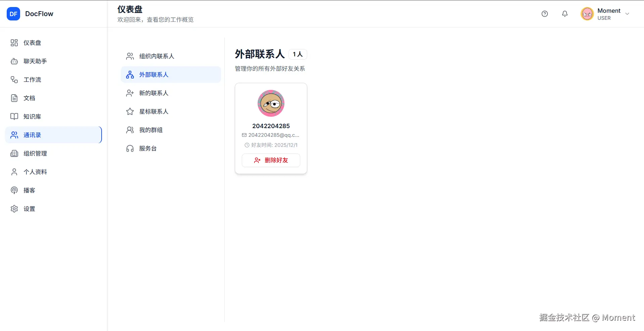The width and height of the screenshot is (644, 331).
Task: Switch to the 组织内联系人 tab
Action: click(x=157, y=56)
